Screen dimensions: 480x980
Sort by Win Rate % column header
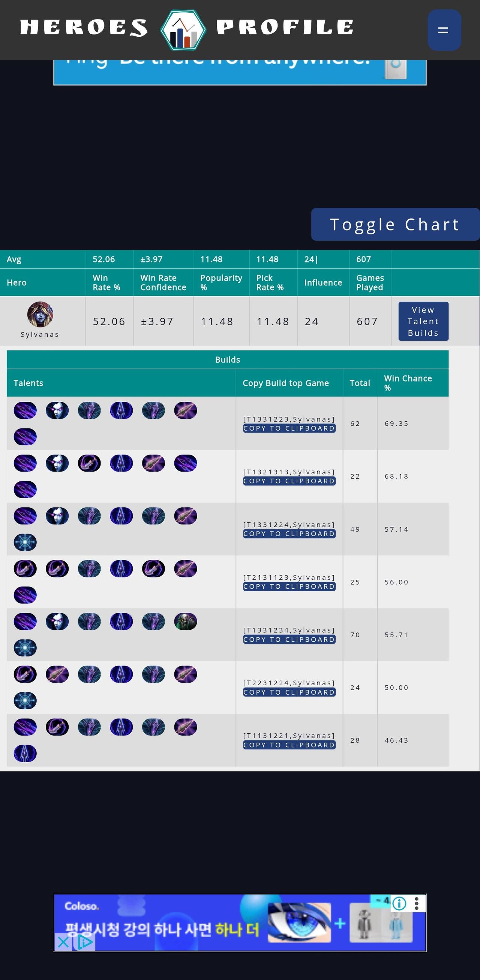(106, 283)
